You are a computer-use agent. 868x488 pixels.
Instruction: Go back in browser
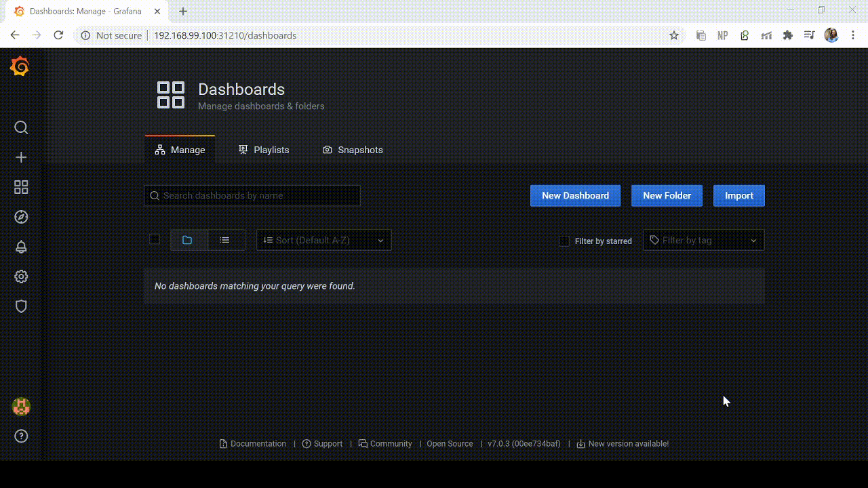coord(15,35)
